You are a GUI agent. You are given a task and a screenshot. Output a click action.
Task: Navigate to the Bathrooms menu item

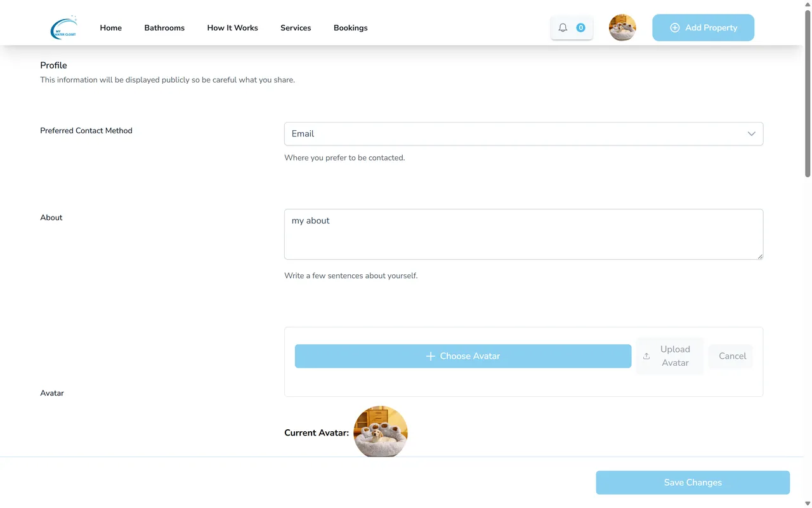(x=164, y=27)
